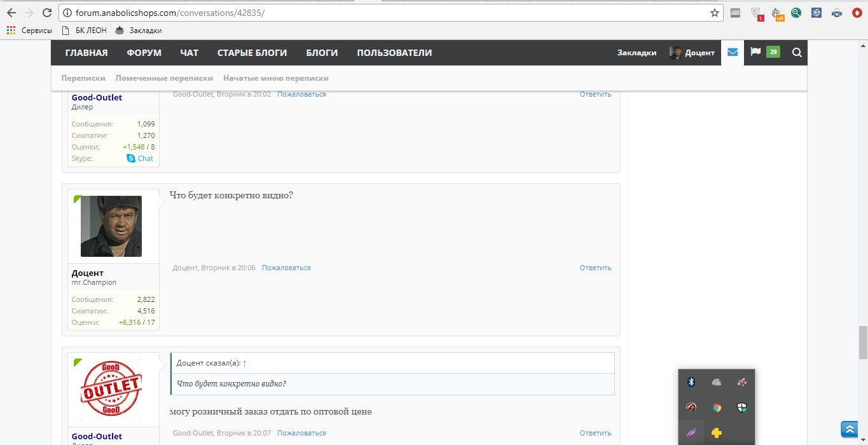Open the VK headphones extension icon
868x445 pixels.
click(x=837, y=13)
